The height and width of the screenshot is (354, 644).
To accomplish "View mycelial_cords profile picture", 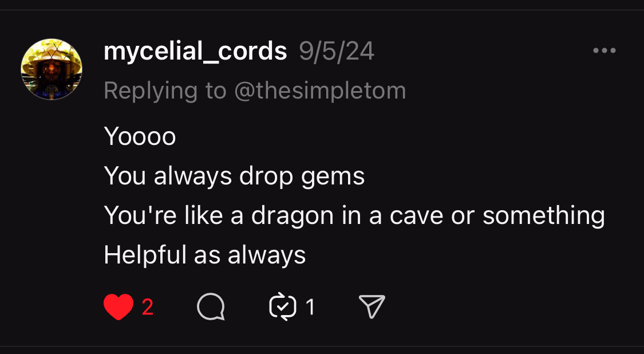I will (x=52, y=69).
